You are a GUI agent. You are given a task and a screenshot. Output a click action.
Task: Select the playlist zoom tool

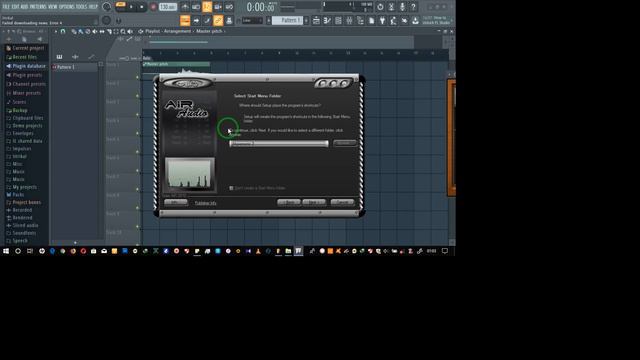point(123,31)
